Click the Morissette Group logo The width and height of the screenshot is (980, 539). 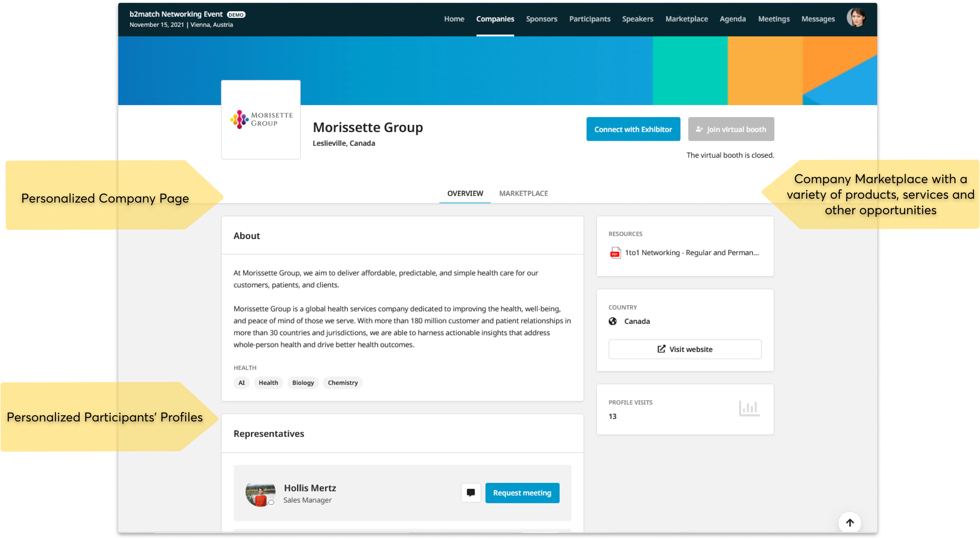[x=261, y=119]
